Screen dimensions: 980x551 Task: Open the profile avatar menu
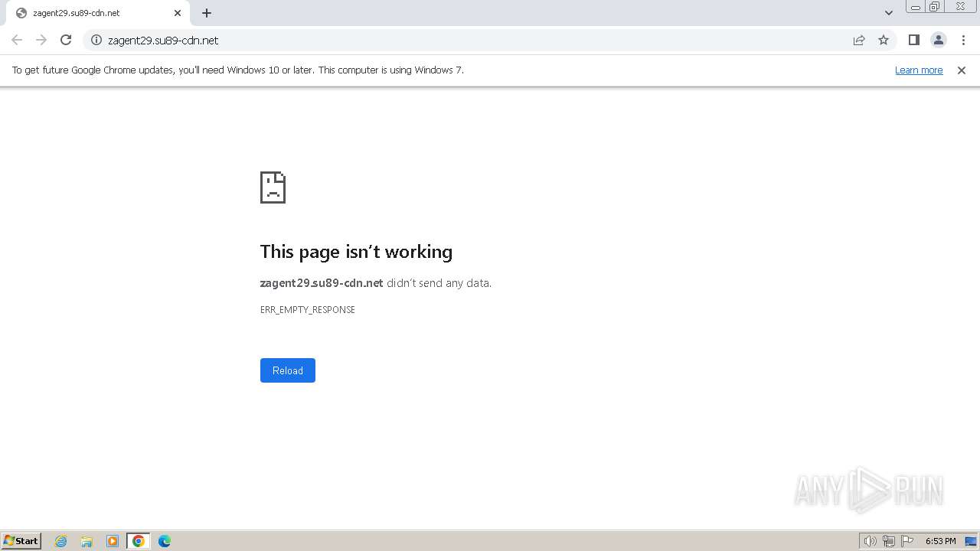click(938, 40)
